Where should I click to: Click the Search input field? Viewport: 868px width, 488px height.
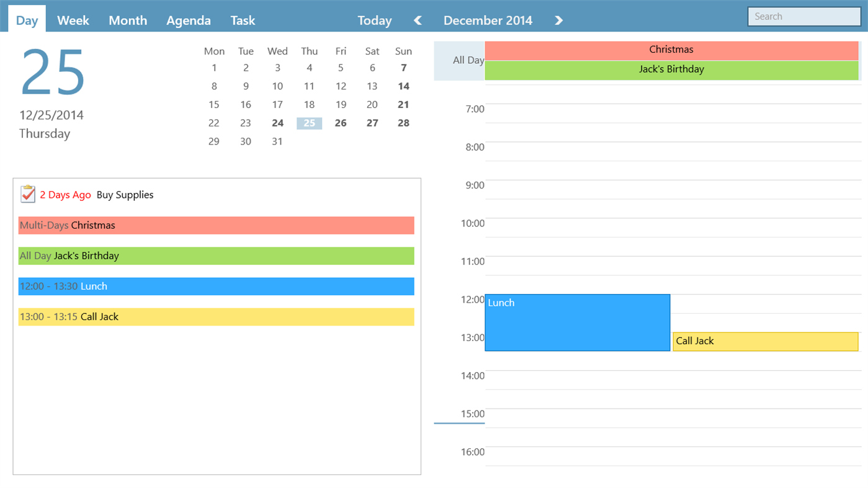point(803,16)
